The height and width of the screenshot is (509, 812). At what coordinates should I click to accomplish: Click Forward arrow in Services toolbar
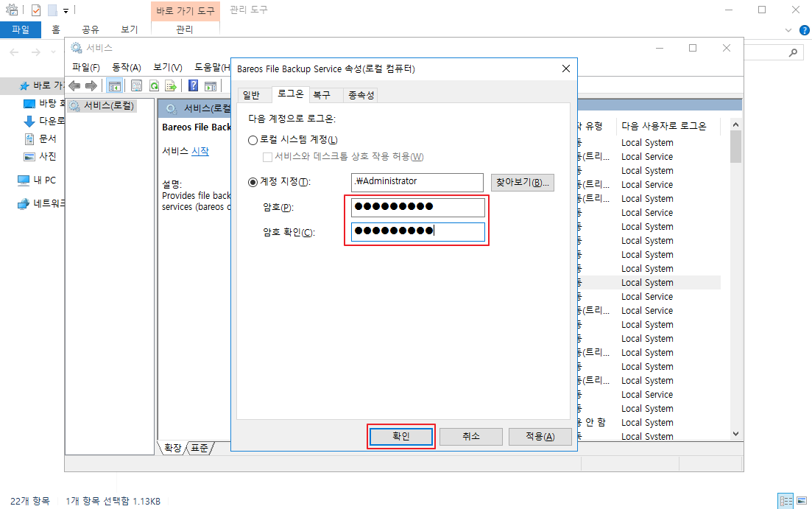[x=91, y=85]
